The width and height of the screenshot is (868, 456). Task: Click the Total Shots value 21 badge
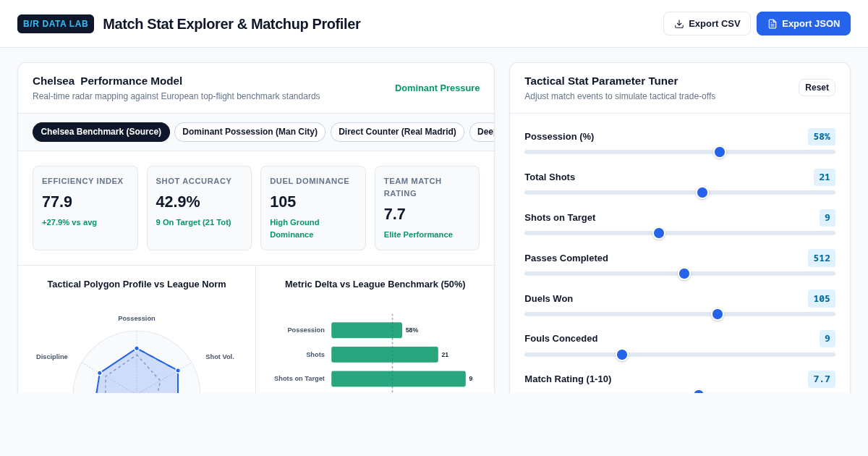pos(825,177)
